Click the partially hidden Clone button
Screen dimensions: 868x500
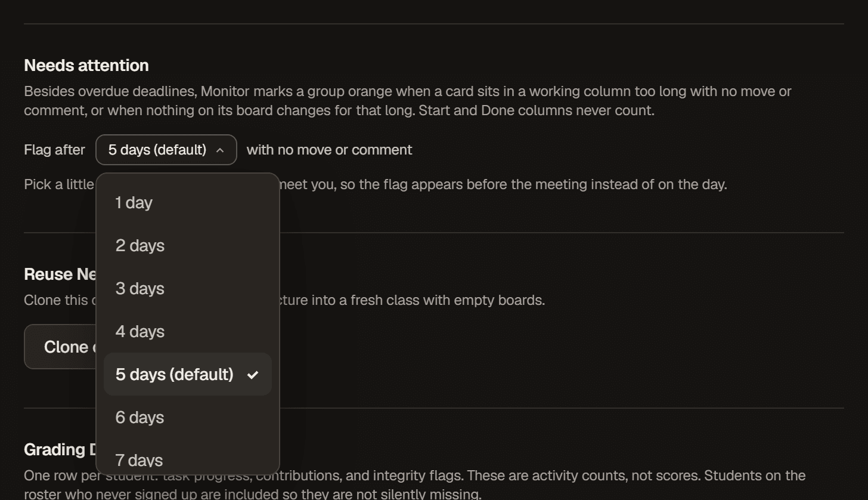point(60,347)
